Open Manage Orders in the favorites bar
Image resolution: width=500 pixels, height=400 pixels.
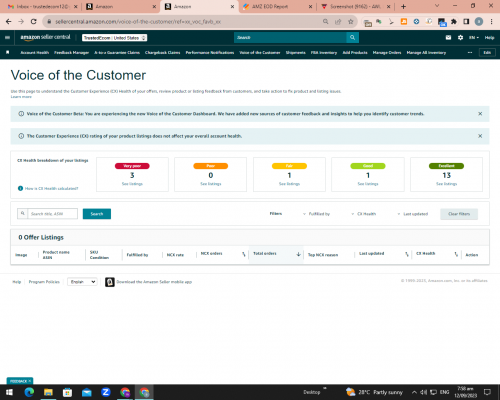pyautogui.click(x=387, y=53)
